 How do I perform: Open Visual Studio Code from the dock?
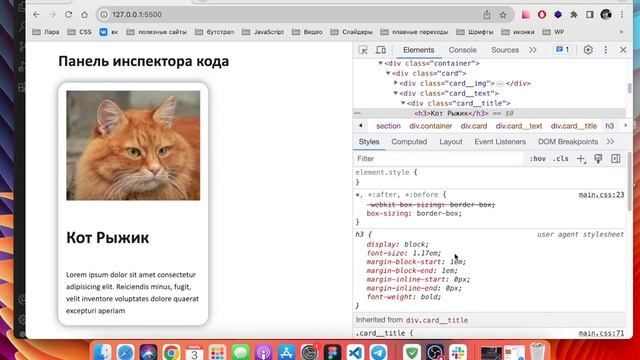click(356, 352)
